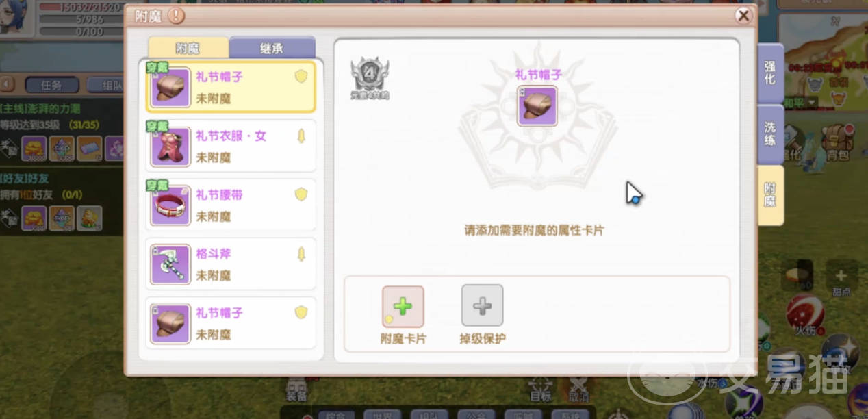Click the gray plus 掉级保护 slot
Screen dimensions: 868x419
pyautogui.click(x=482, y=306)
